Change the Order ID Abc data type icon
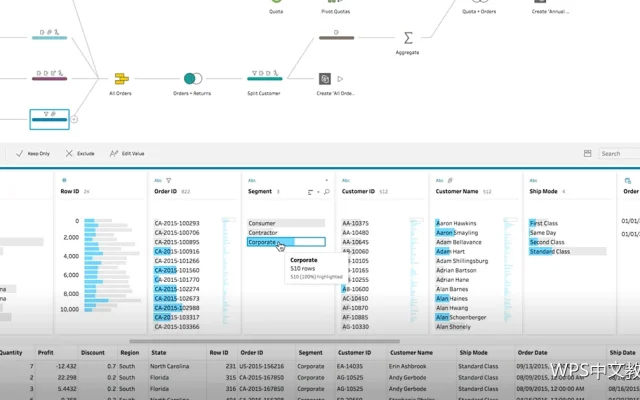This screenshot has height=400, width=640. click(x=158, y=180)
